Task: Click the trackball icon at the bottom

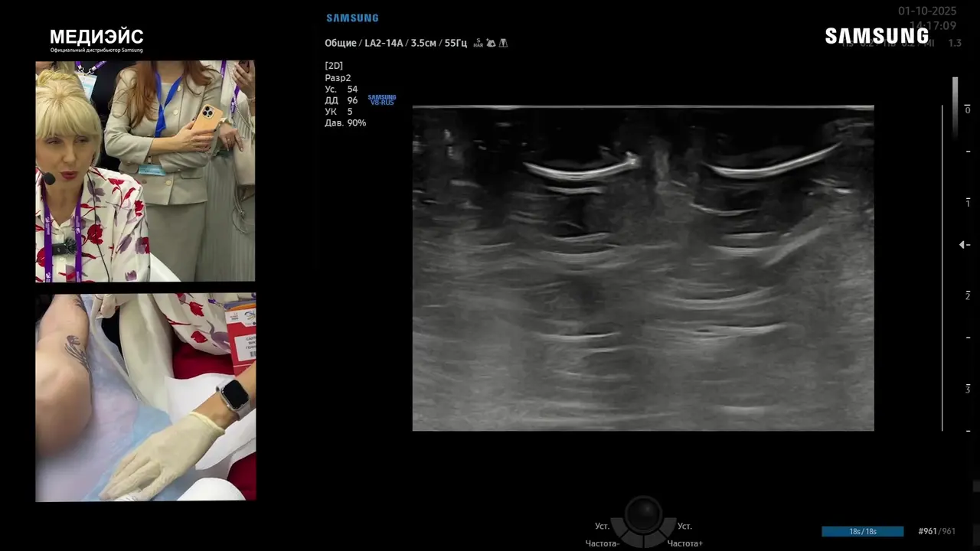Action: click(x=643, y=514)
